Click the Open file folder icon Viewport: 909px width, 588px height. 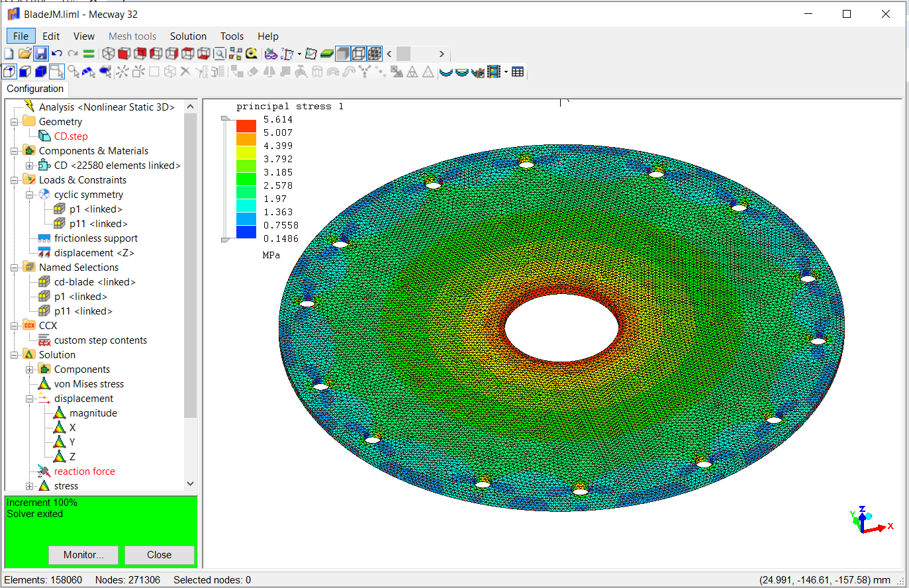click(x=25, y=54)
